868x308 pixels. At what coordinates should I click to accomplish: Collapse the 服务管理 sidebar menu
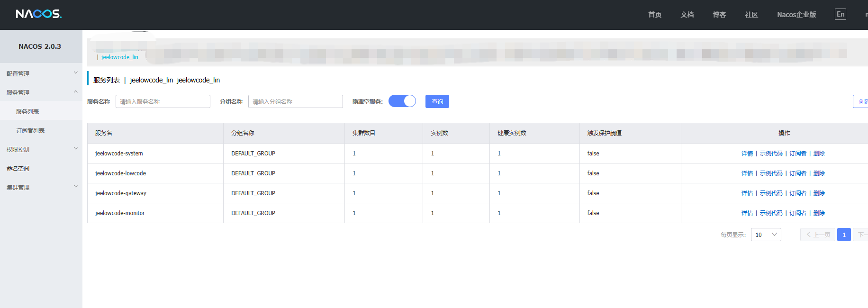41,92
